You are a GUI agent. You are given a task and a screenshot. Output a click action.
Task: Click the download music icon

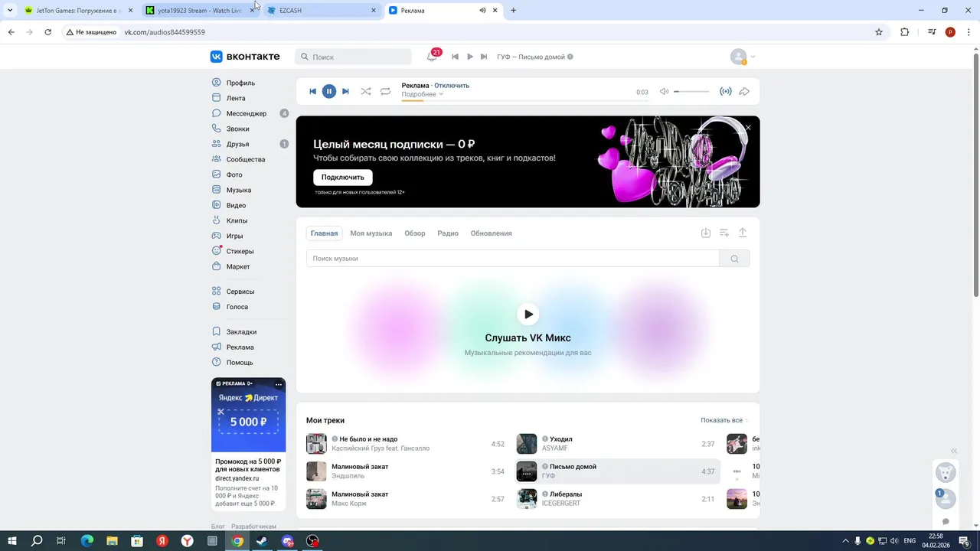coord(706,233)
